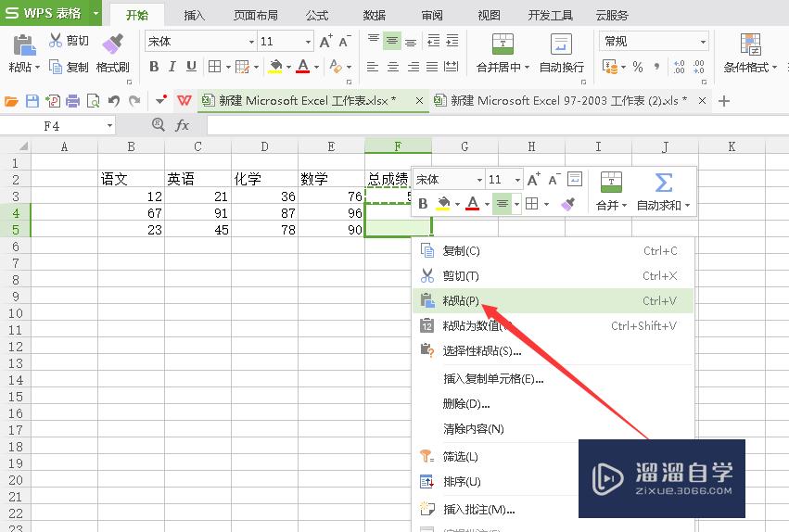789x532 pixels.
Task: Open the WPS 表格 application menu arrow
Action: click(x=95, y=13)
